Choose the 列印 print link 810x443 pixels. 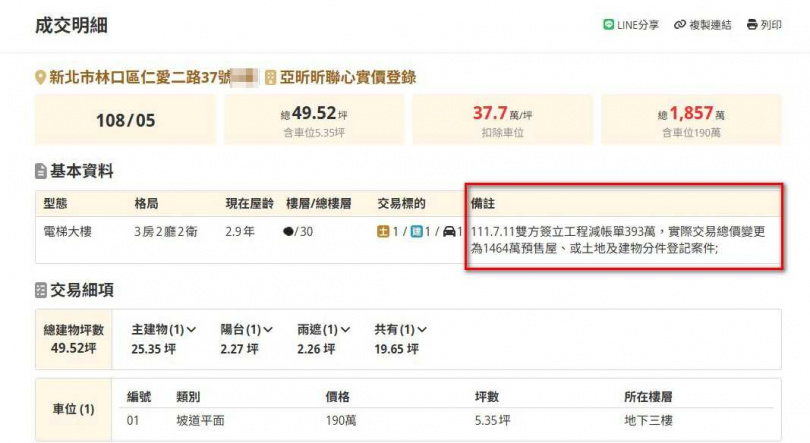coord(764,25)
